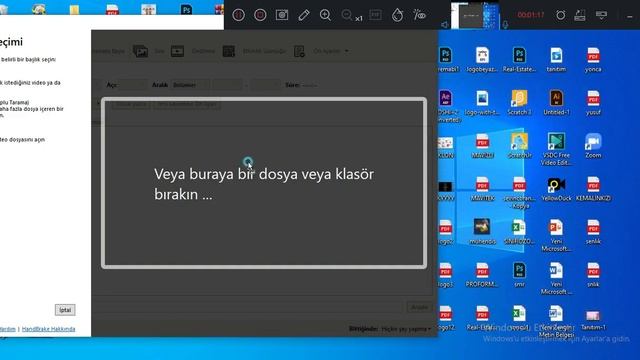Click the zoom in magnifier icon
640x360 pixels.
325,15
